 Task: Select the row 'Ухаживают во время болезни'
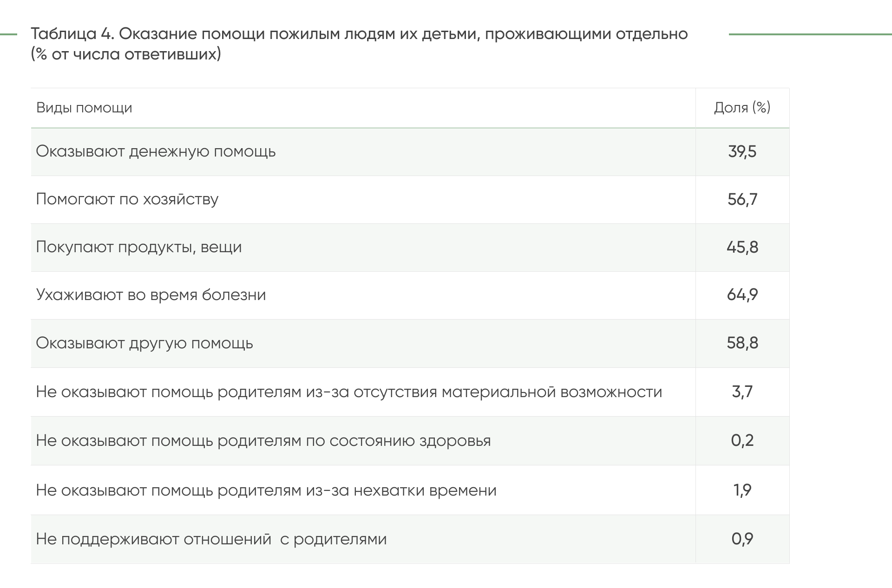410,295
